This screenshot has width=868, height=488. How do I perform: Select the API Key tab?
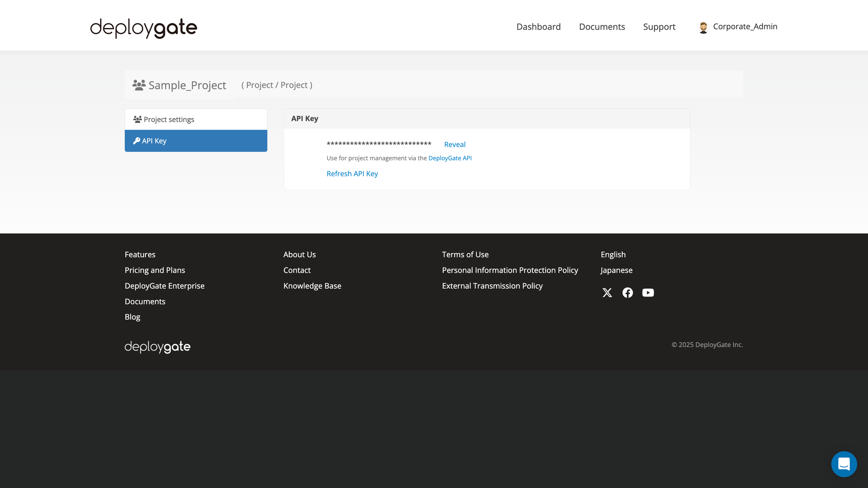pyautogui.click(x=154, y=140)
